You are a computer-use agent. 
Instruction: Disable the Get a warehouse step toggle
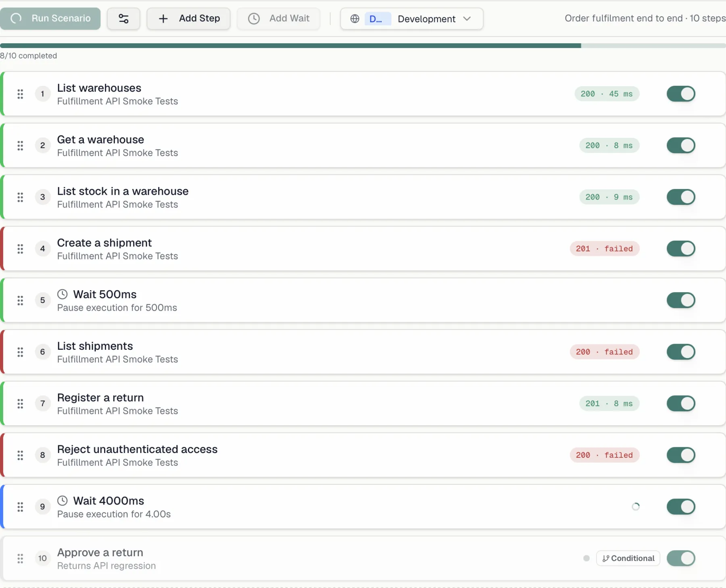coord(681,145)
